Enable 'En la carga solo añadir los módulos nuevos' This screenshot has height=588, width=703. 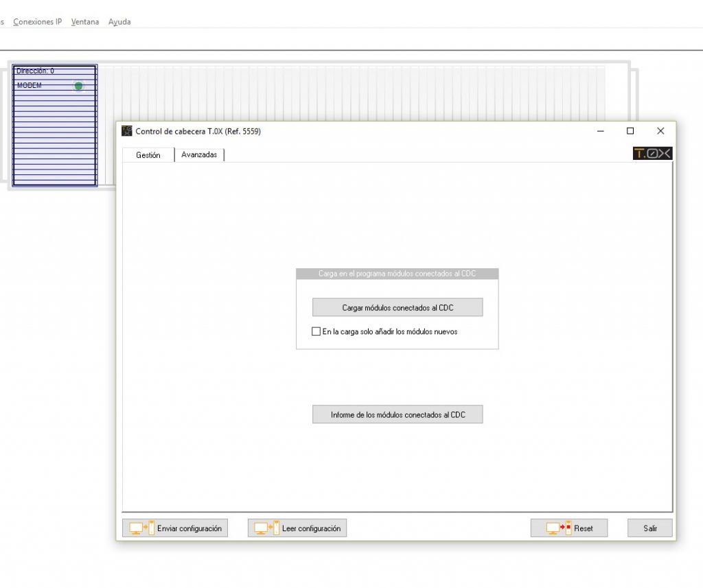pos(316,331)
